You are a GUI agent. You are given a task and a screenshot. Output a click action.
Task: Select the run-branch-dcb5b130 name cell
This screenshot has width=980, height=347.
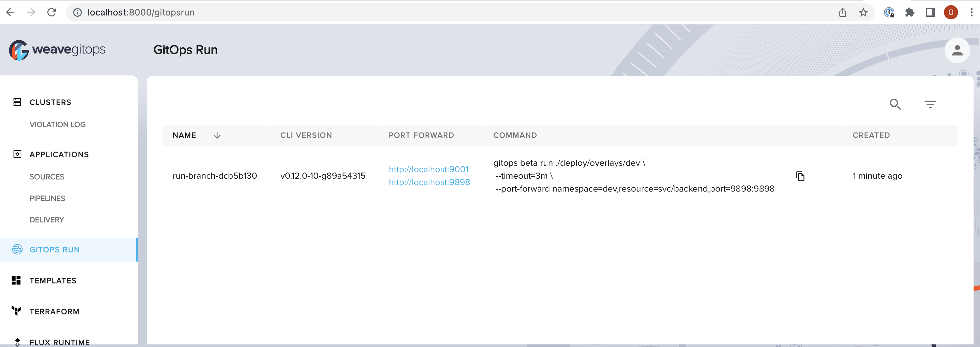pos(215,175)
